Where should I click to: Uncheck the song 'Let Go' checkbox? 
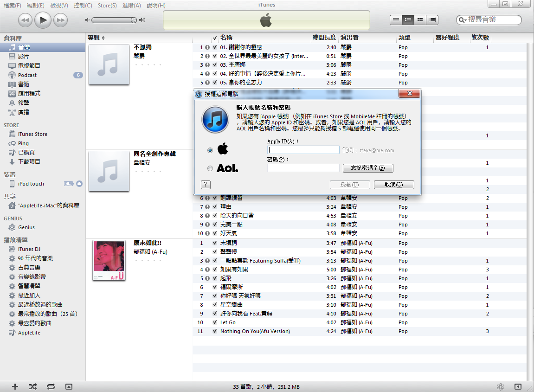point(214,322)
